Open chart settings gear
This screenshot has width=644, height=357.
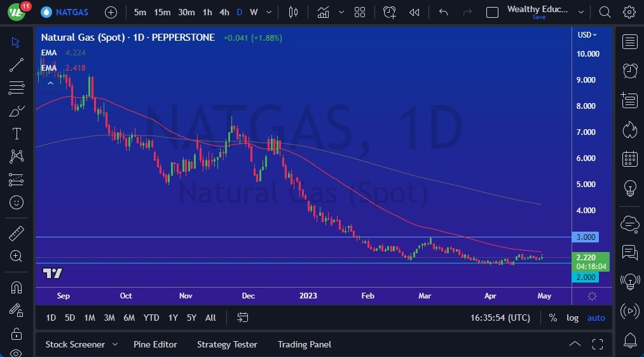[629, 12]
